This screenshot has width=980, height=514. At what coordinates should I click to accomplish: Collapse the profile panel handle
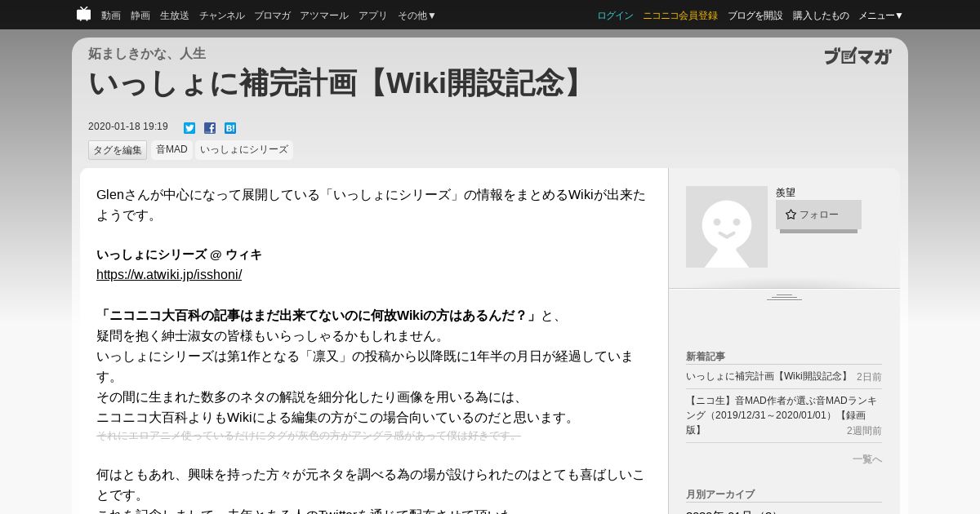point(784,296)
